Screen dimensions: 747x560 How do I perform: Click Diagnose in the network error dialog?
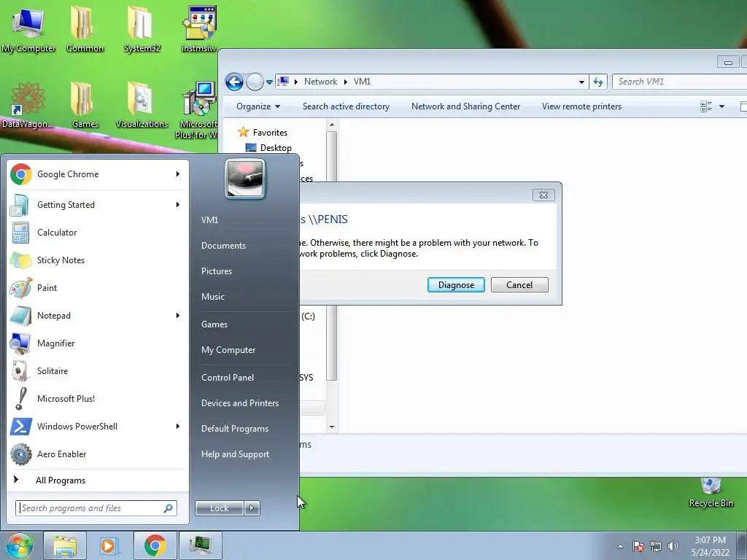[x=456, y=285]
